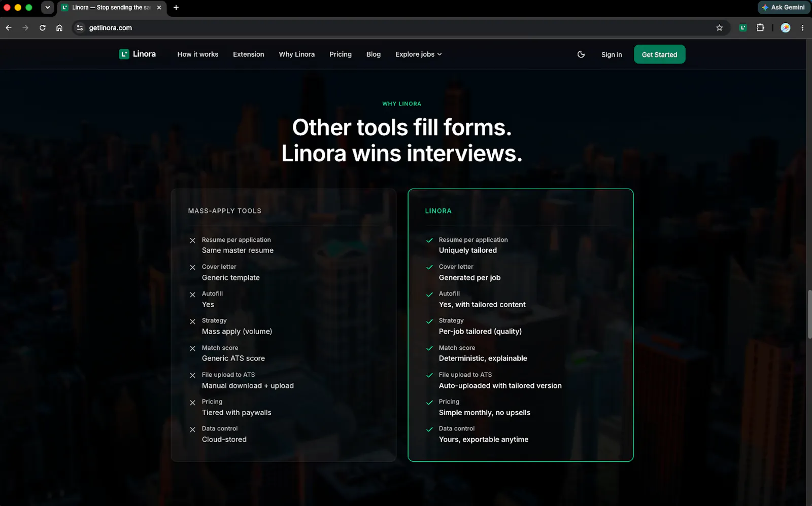Click checkmark beside Generated per job
Viewport: 812px width, 506px height.
tap(429, 267)
